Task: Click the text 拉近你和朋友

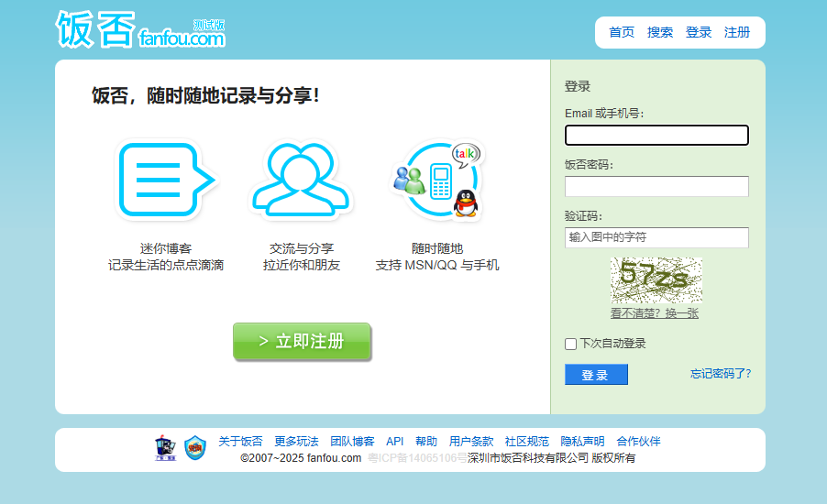Action: coord(301,265)
